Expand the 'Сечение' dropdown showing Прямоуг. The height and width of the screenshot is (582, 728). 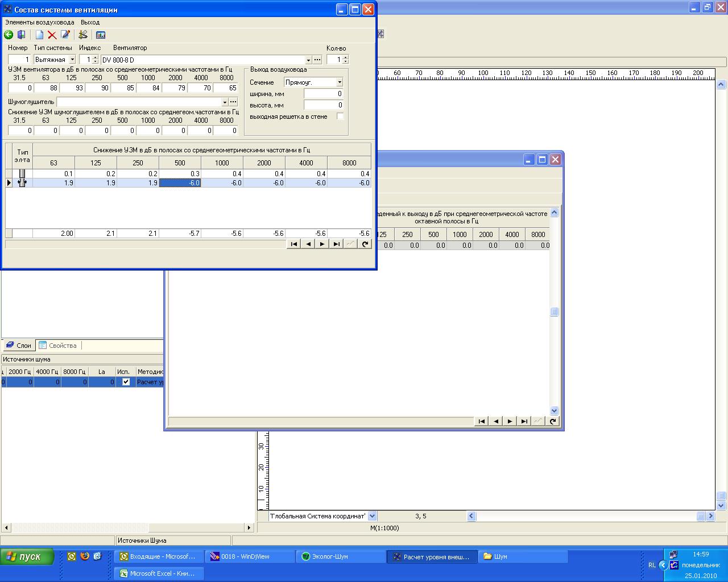340,82
